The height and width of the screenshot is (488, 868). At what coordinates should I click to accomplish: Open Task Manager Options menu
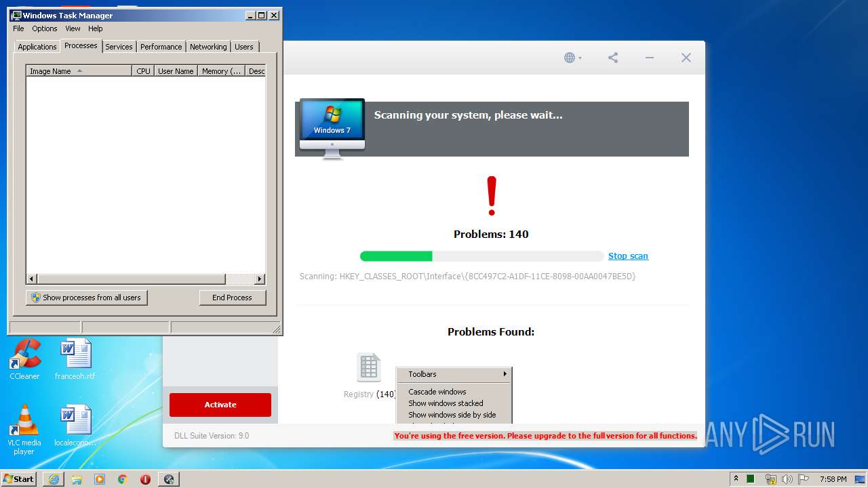45,28
